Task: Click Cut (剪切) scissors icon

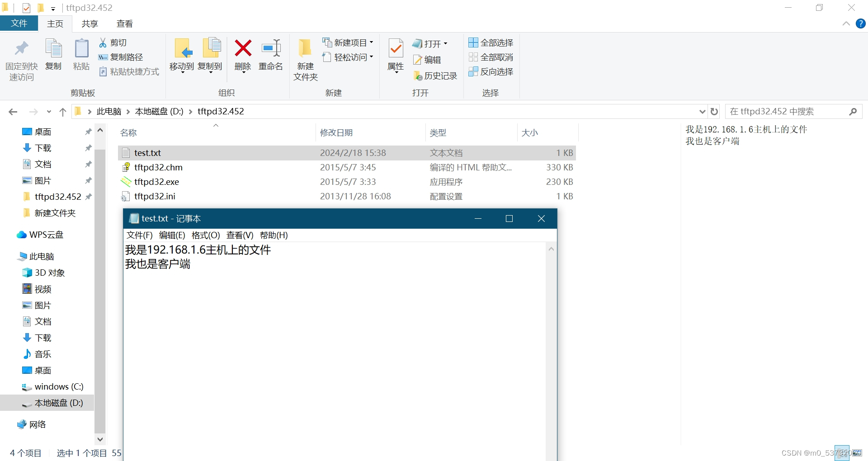Action: (103, 42)
